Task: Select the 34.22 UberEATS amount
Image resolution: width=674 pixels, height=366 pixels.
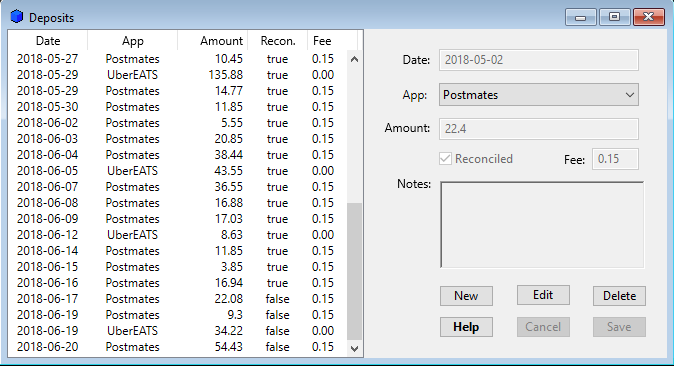Action: [x=229, y=331]
